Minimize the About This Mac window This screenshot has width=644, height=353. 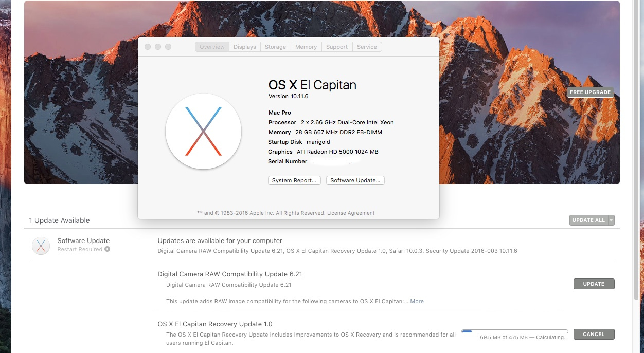tap(158, 47)
